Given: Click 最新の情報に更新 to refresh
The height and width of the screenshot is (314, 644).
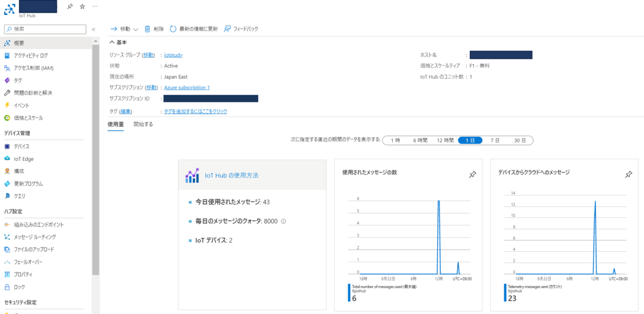Looking at the screenshot, I should [194, 29].
